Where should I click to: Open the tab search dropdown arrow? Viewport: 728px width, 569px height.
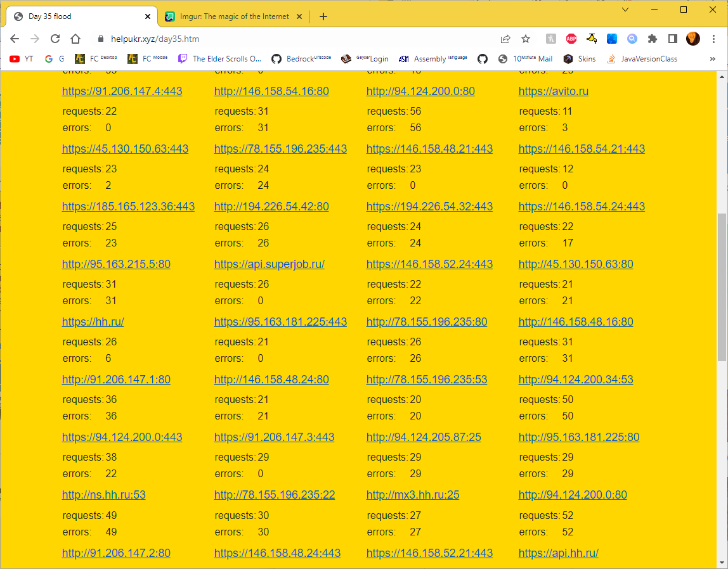[x=625, y=10]
